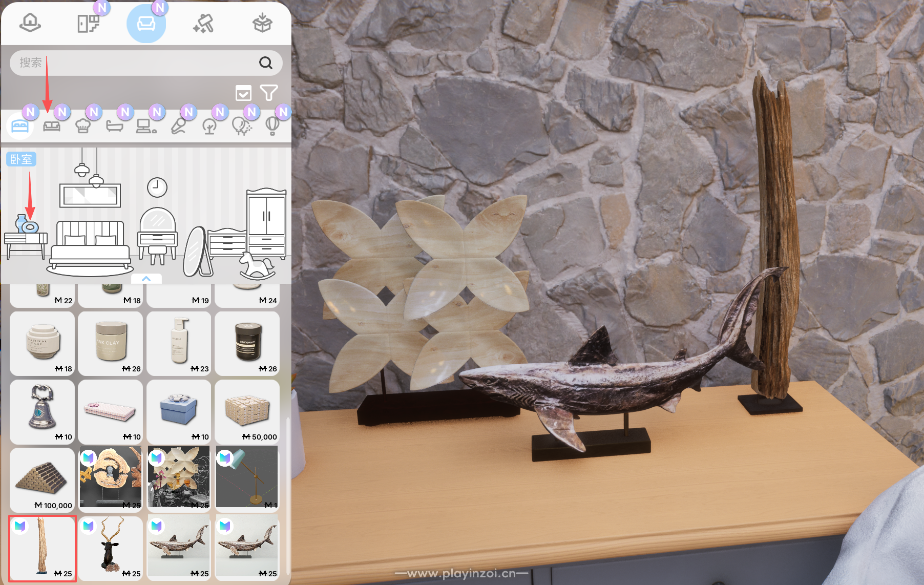Select the kitchen chef hat category

tap(83, 126)
